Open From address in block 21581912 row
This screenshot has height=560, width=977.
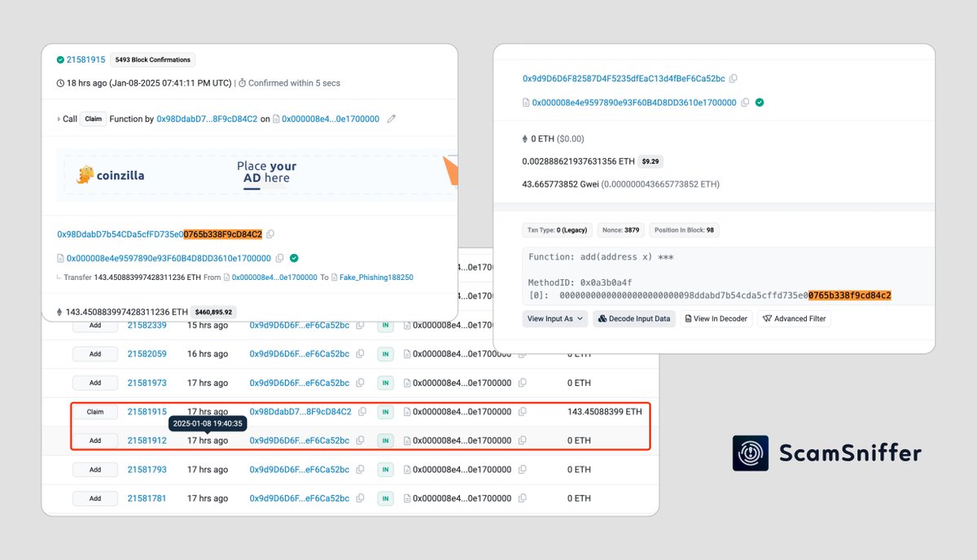pos(300,440)
